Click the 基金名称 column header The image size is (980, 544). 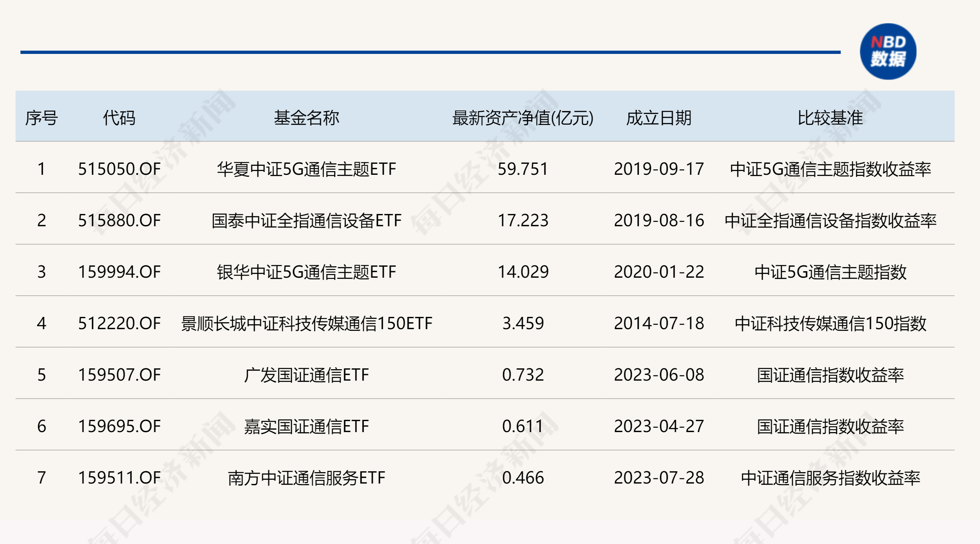pos(307,118)
